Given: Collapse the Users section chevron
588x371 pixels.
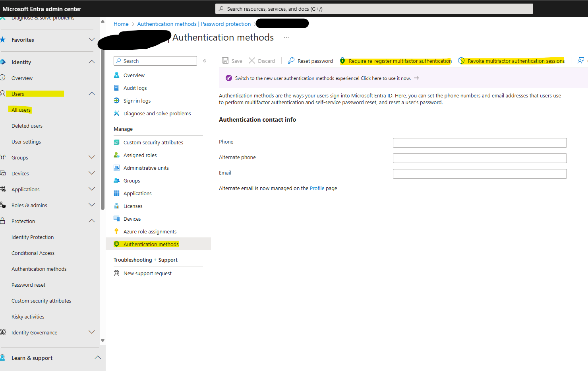Looking at the screenshot, I should (x=92, y=93).
